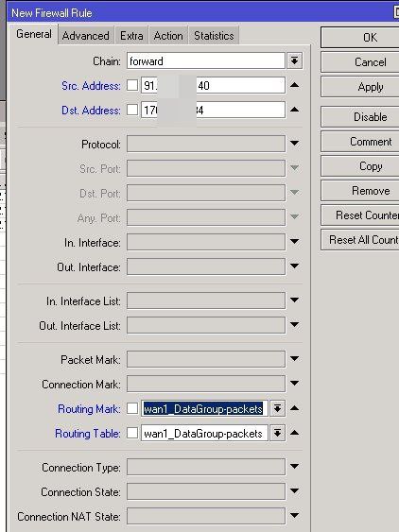Image resolution: width=399 pixels, height=532 pixels.
Task: Click the empty Protocol field
Action: point(206,144)
